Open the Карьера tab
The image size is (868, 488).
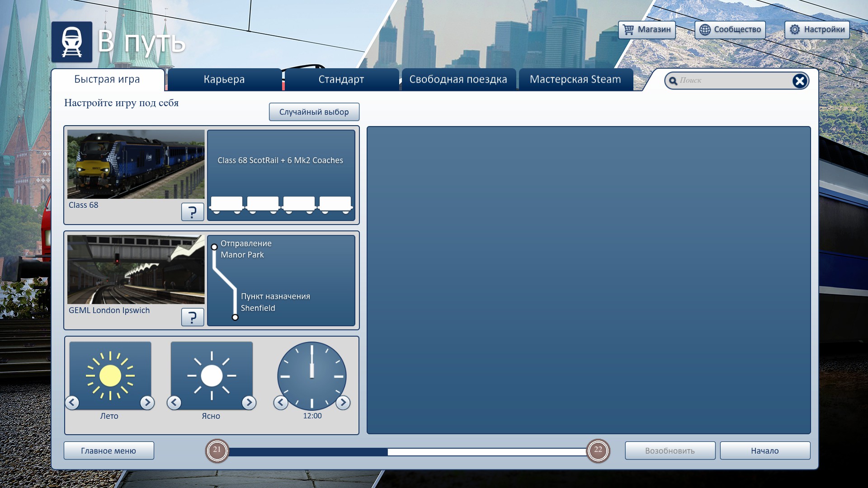point(224,80)
